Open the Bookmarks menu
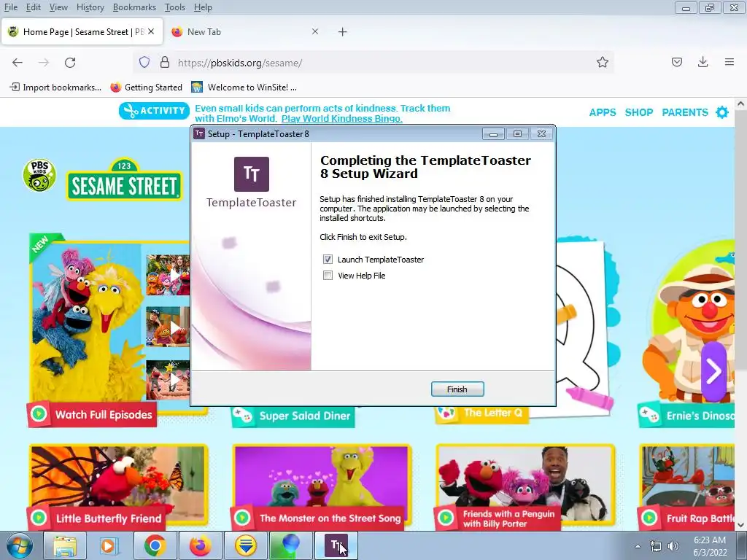747x560 pixels. point(134,7)
